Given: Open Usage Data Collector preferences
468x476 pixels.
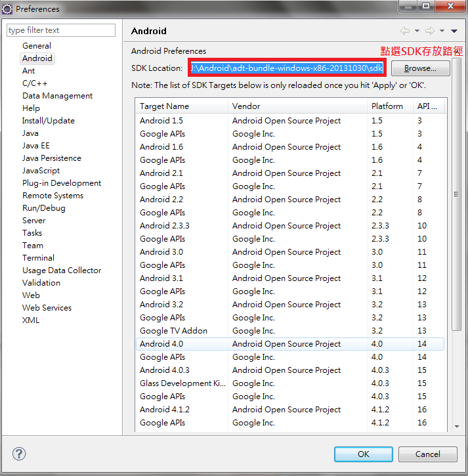Looking at the screenshot, I should point(62,270).
